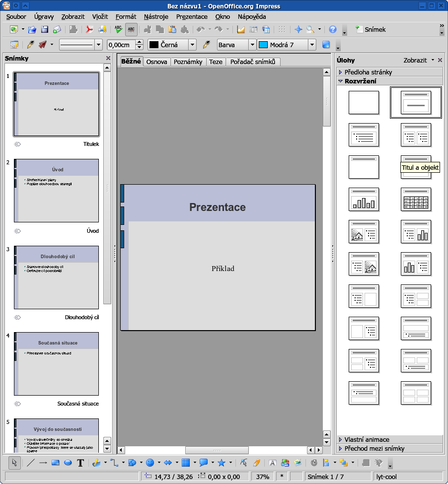Screen dimensions: 448x484
Task: Select the Ellipse drawing tool
Action: [68, 463]
